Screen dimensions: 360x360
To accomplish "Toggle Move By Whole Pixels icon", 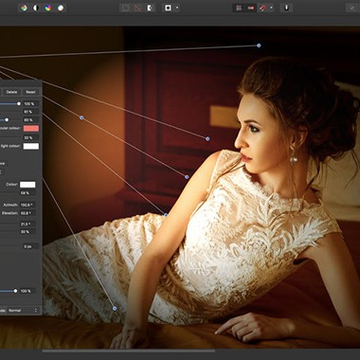I will click(250, 8).
